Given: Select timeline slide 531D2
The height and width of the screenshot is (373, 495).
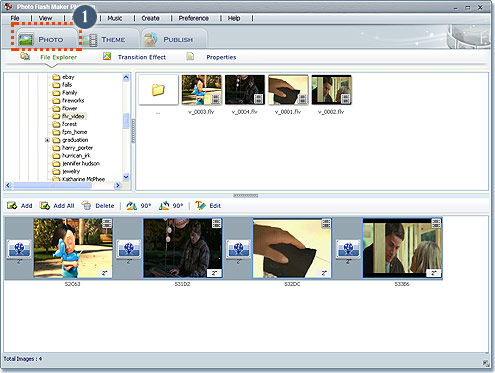Looking at the screenshot, I should (x=183, y=248).
